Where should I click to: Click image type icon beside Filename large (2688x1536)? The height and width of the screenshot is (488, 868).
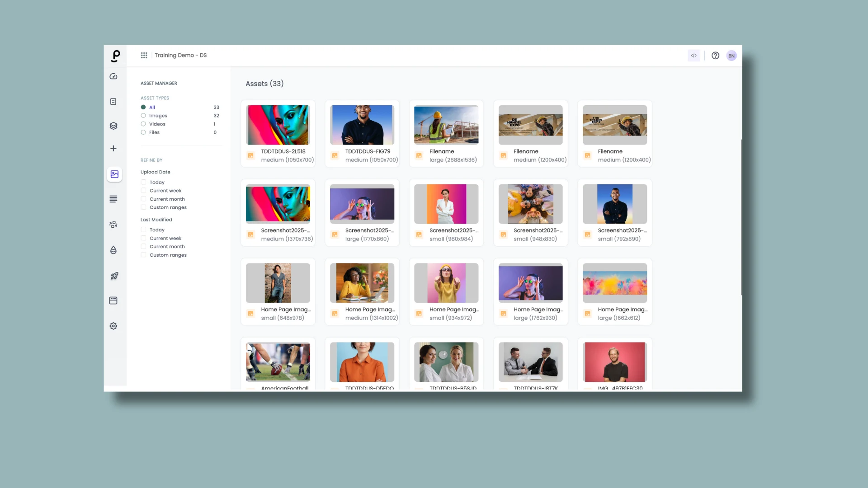[x=419, y=155]
